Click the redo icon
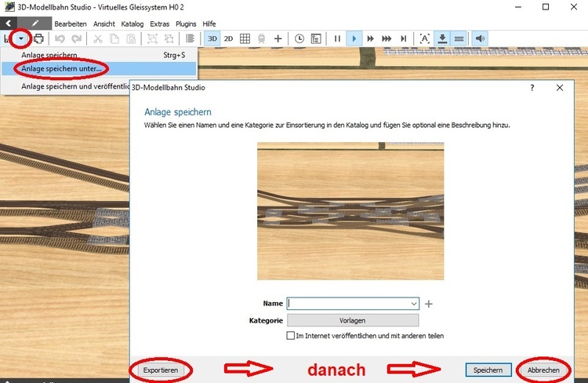The height and width of the screenshot is (383, 588). point(77,38)
